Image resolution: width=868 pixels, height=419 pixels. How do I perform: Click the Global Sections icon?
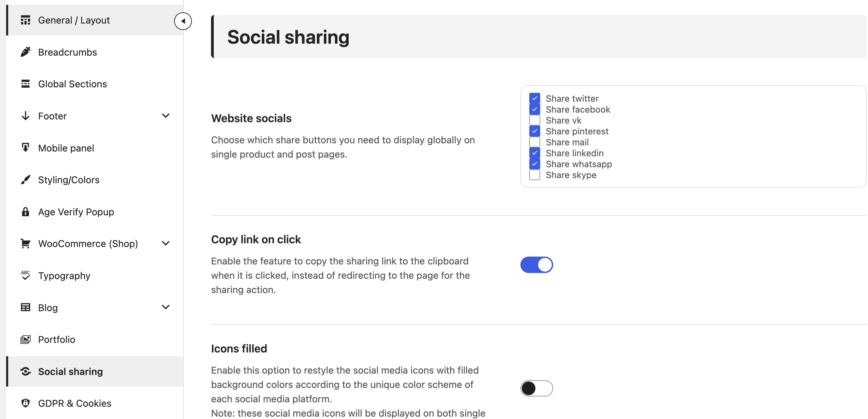26,84
